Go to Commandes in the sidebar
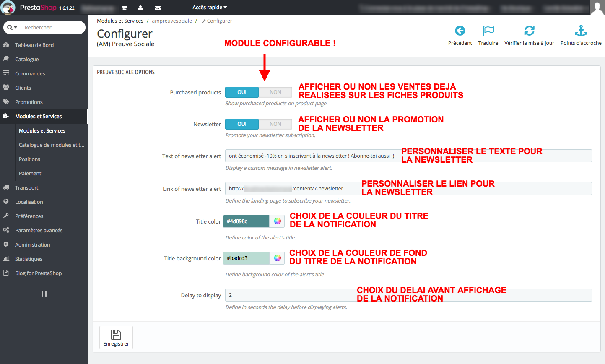605x364 pixels. (30, 74)
